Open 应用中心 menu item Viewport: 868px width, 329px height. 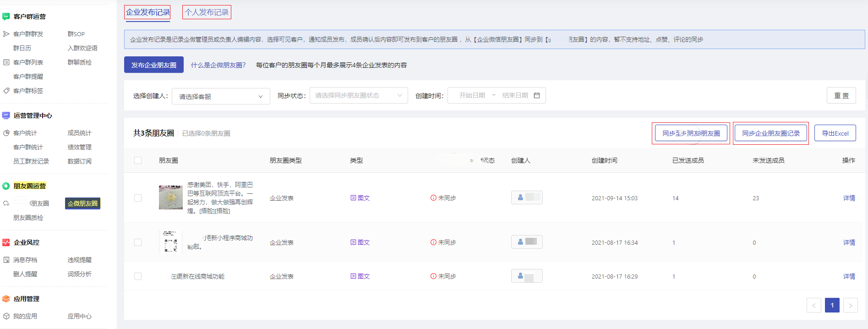80,316
